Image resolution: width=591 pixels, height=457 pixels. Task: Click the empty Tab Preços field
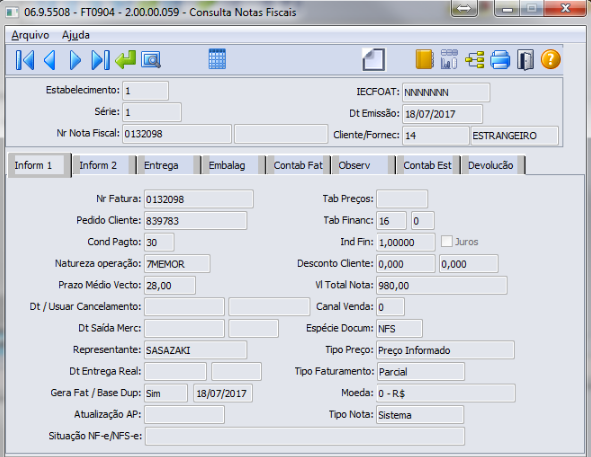[x=402, y=199]
